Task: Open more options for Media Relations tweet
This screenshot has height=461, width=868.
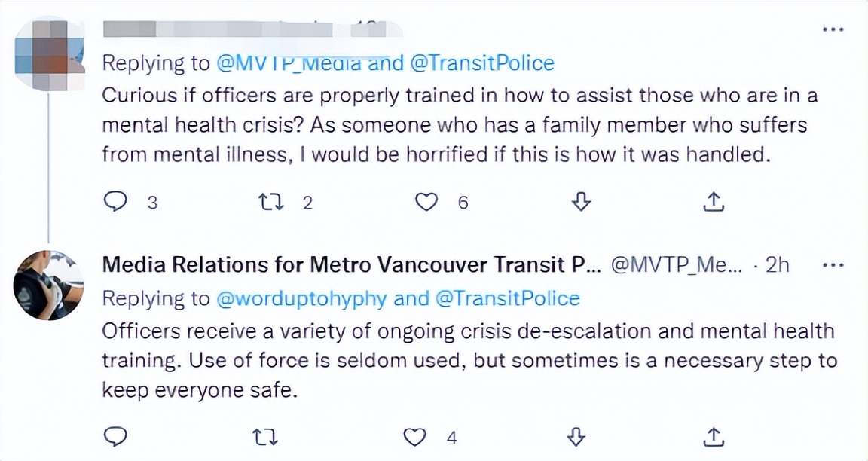Action: [x=833, y=265]
